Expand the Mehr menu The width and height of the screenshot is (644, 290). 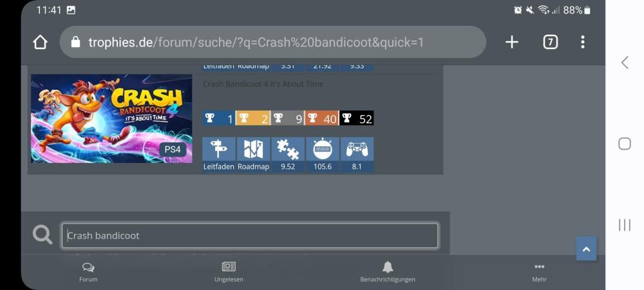point(539,272)
